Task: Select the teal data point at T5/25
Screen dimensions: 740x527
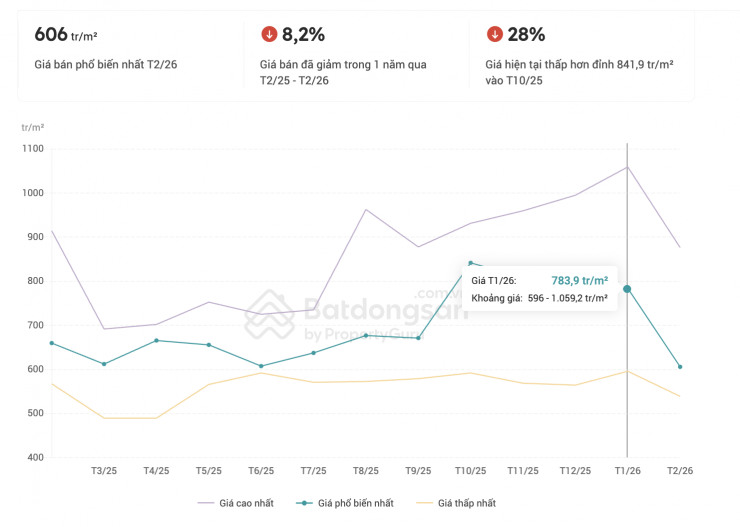Action: coord(208,345)
